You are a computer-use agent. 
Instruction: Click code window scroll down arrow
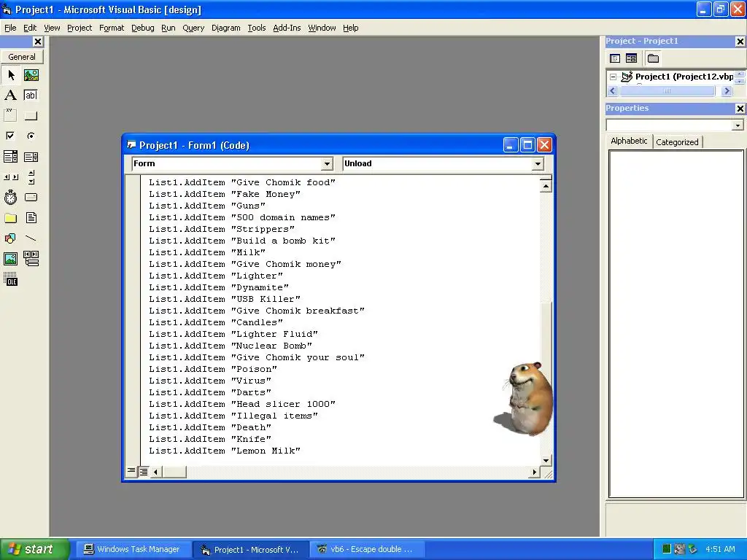546,461
